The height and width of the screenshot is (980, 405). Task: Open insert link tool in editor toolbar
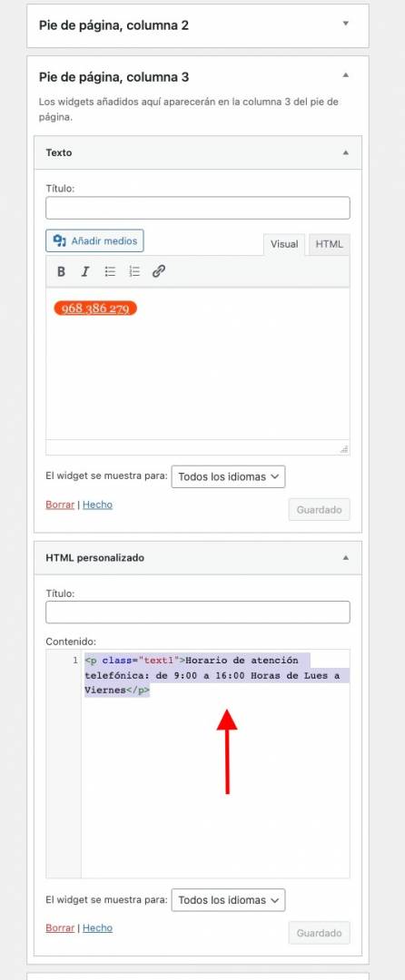pos(159,271)
